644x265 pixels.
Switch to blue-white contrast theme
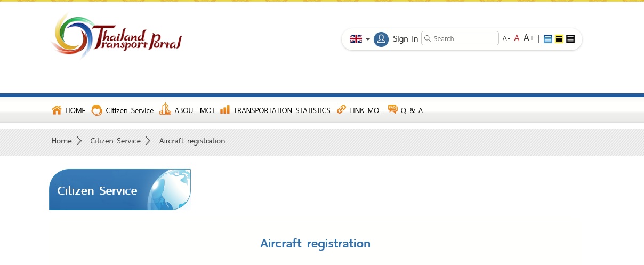[x=548, y=39]
